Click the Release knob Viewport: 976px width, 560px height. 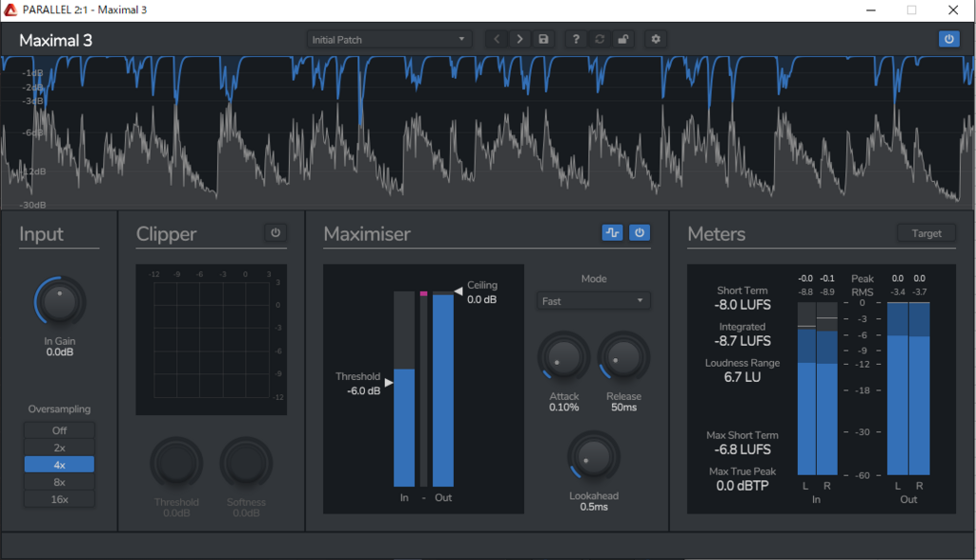623,357
